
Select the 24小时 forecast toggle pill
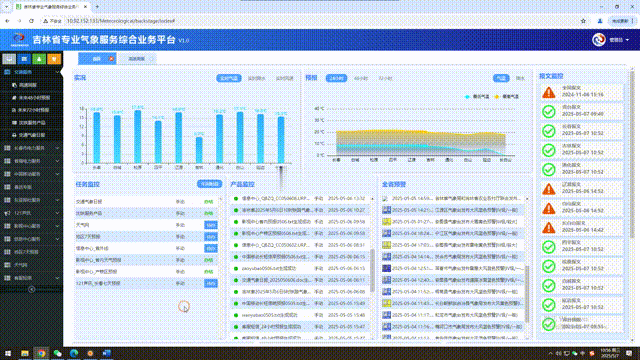click(336, 78)
